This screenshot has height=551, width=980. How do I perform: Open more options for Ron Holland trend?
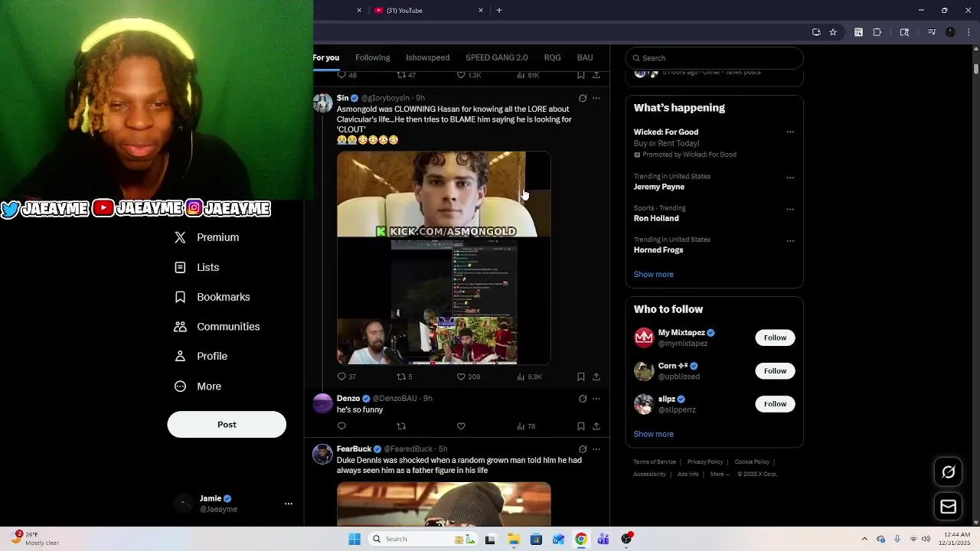coord(790,209)
